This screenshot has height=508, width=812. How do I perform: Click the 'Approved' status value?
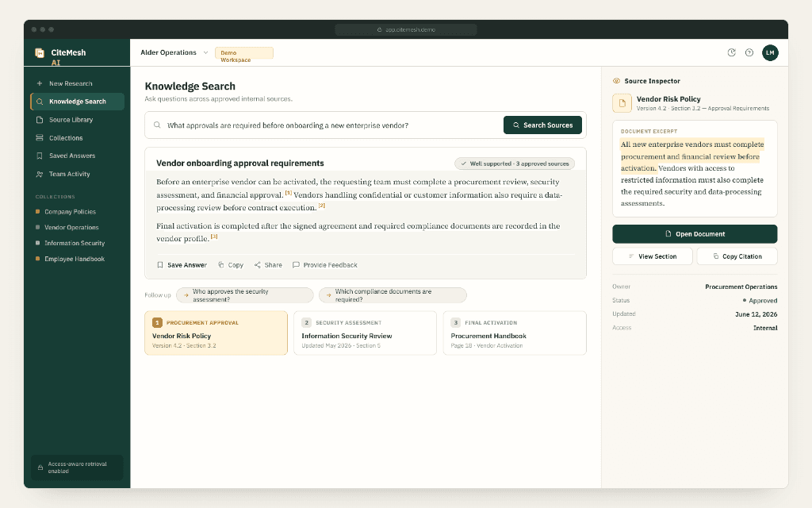click(x=760, y=301)
